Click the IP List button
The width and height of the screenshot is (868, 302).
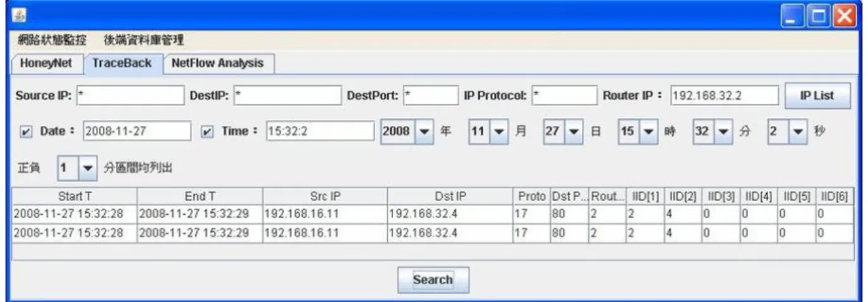coord(817,95)
